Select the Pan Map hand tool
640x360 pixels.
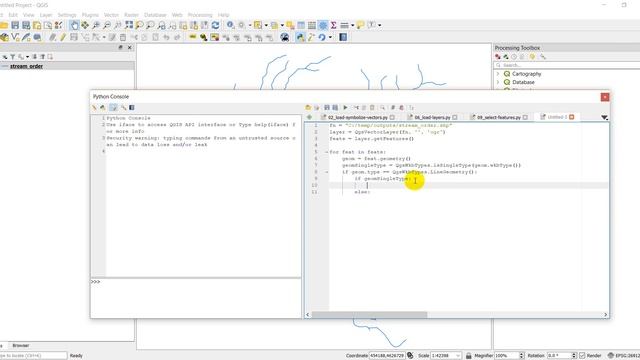[x=74, y=25]
